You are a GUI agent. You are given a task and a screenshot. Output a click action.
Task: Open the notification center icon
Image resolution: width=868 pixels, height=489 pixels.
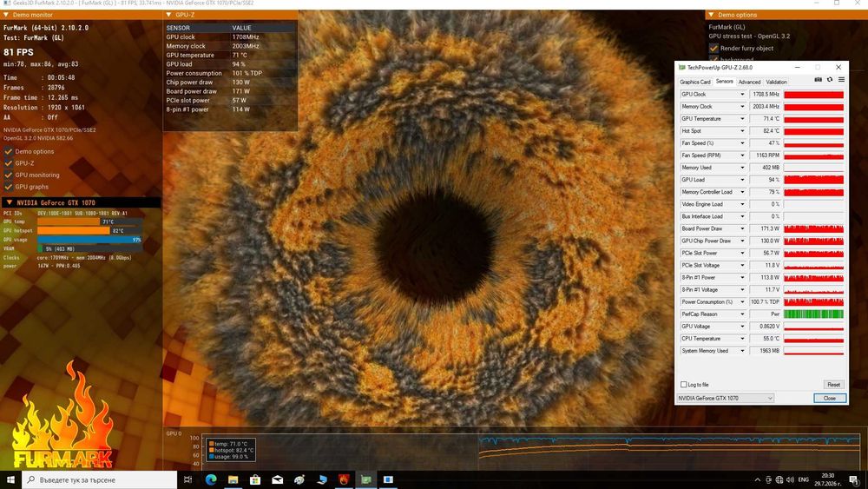coord(853,479)
